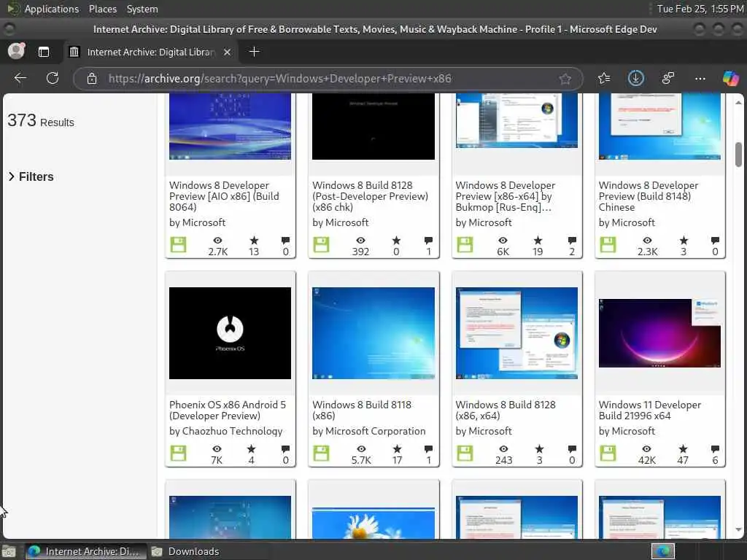Screen dimensions: 747x560
Task: Open a new tab with the plus button
Action: pyautogui.click(x=255, y=52)
